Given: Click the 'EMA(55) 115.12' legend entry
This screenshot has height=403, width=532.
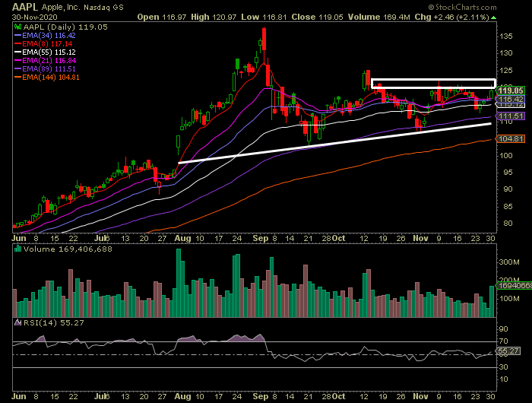Looking at the screenshot, I should click(x=45, y=52).
